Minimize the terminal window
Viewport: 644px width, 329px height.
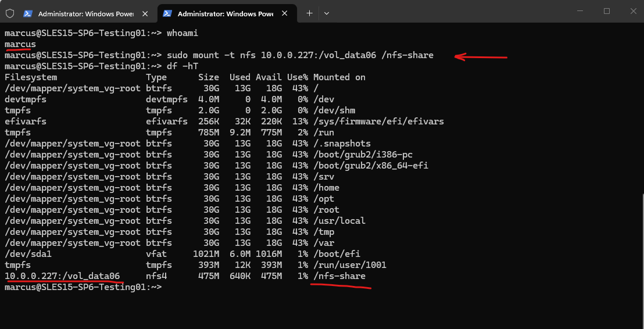[x=579, y=11]
